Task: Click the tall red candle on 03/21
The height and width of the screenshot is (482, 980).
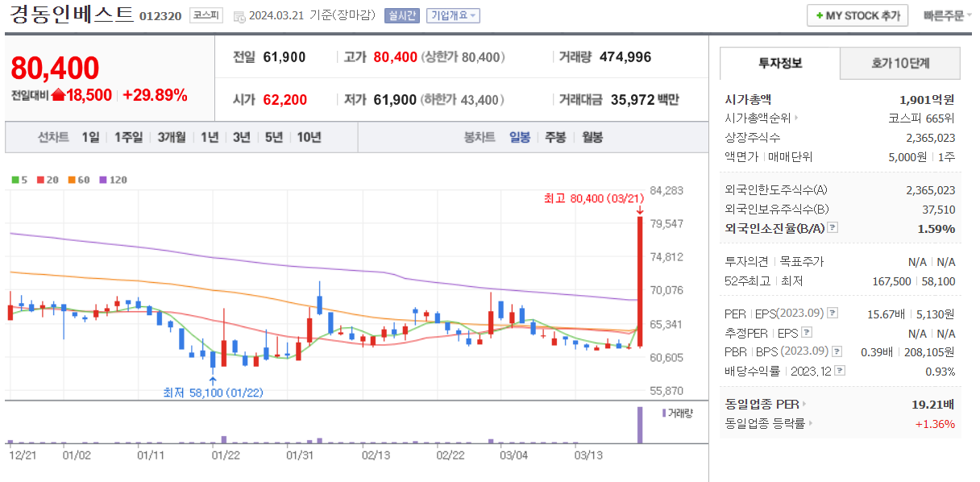Action: coord(640,281)
